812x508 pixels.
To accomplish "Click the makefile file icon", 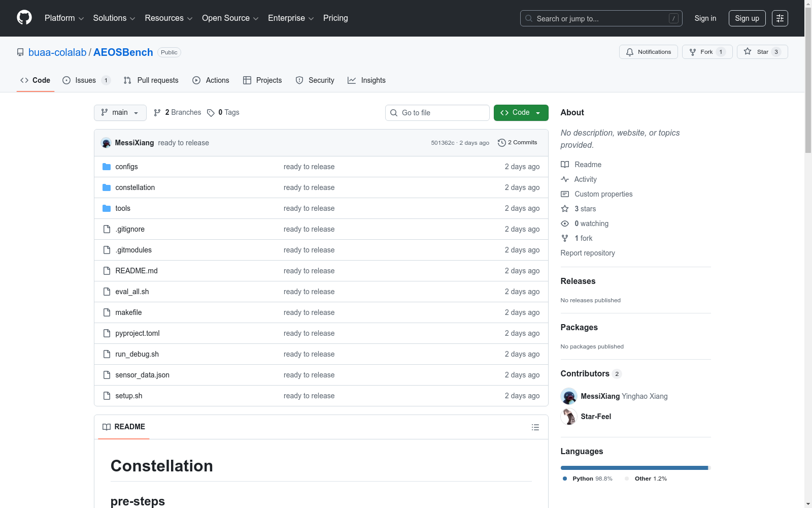I will point(107,312).
